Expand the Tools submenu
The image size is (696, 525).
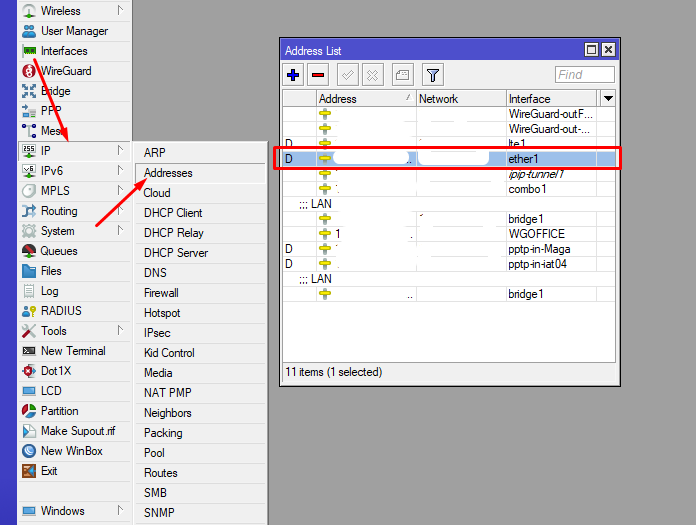[54, 331]
